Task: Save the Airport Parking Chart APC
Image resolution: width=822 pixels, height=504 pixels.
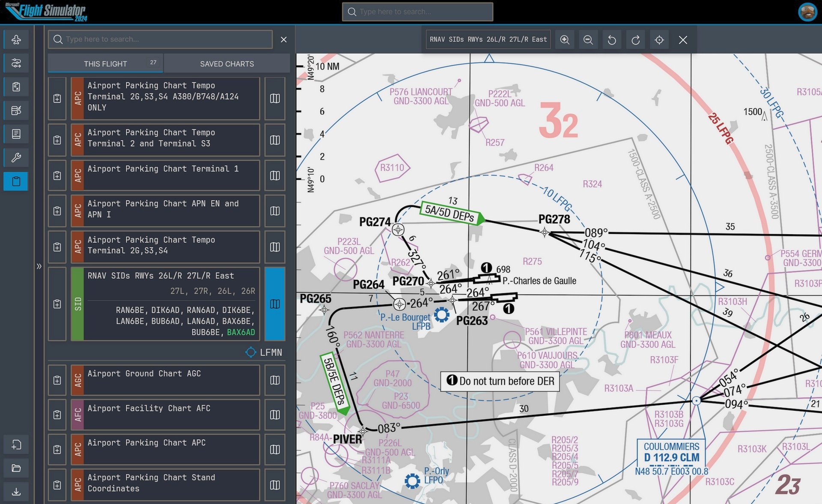Action: [57, 449]
